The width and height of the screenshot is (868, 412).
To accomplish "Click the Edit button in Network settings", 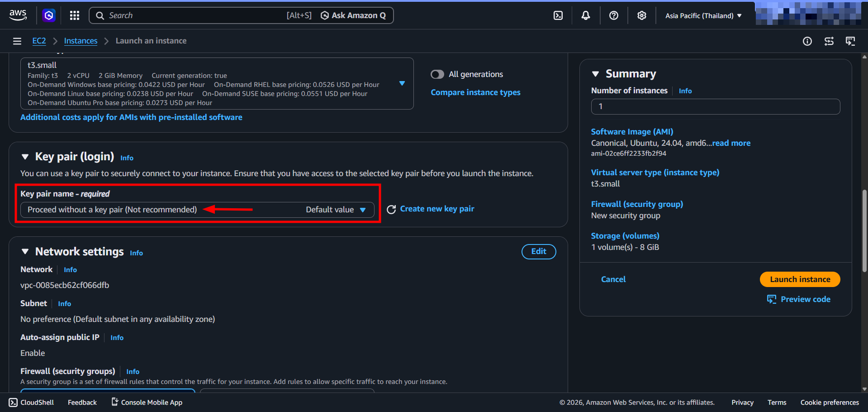I will tap(539, 252).
